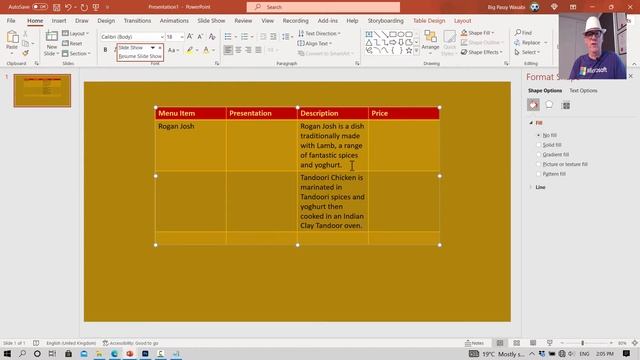
Task: Open Reading View from status bar
Action: [533, 343]
